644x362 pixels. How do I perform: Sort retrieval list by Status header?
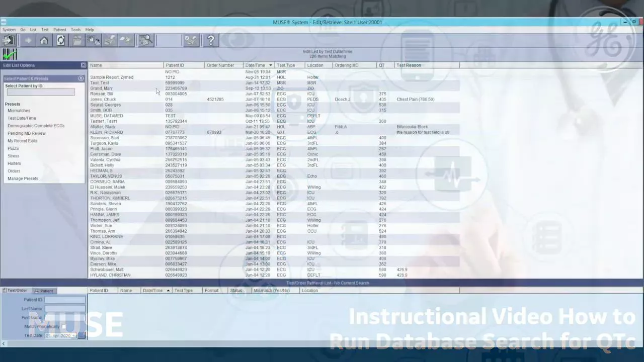pyautogui.click(x=239, y=291)
